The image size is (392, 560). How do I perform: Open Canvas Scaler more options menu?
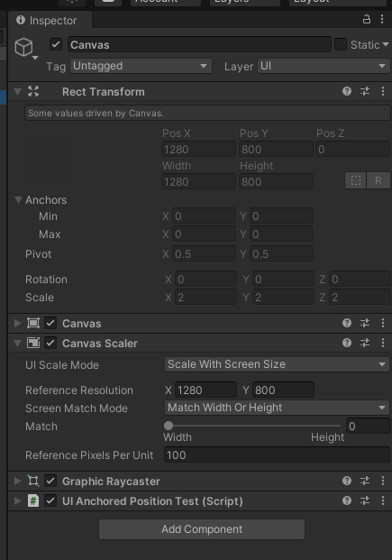383,344
